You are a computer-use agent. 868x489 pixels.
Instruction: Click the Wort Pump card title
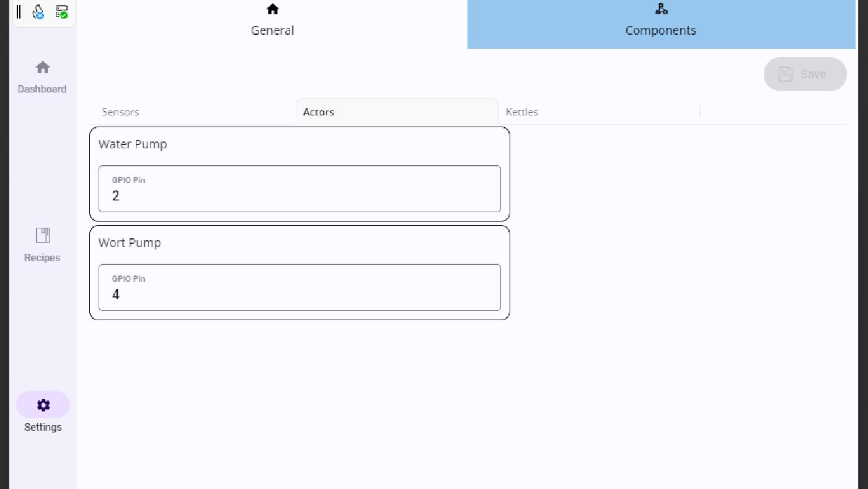[130, 243]
